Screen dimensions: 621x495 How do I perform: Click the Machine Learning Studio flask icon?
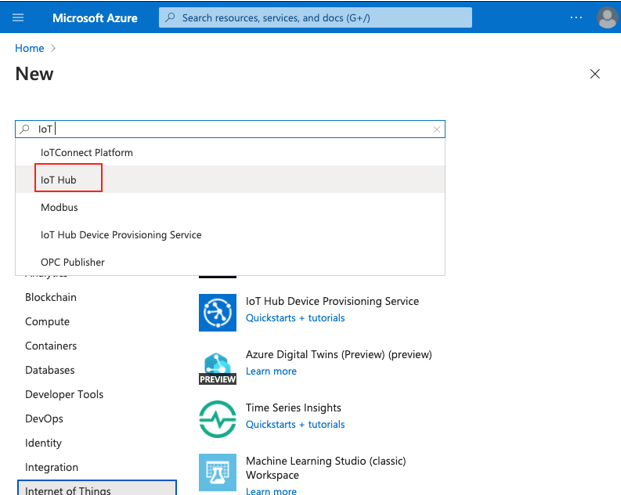(x=217, y=472)
